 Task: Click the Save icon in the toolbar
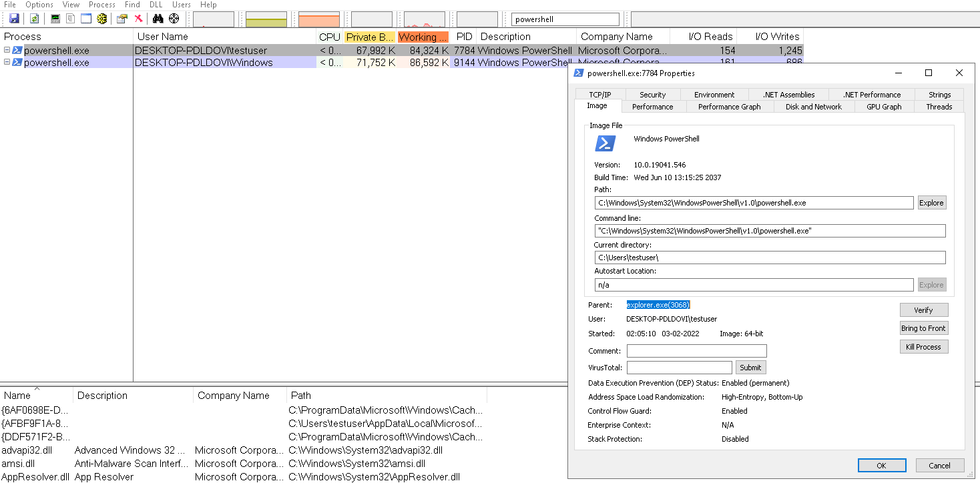pos(14,18)
